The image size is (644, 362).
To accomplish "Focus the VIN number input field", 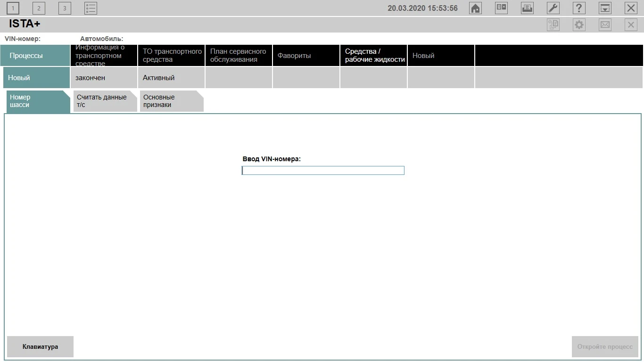I will coord(323,171).
